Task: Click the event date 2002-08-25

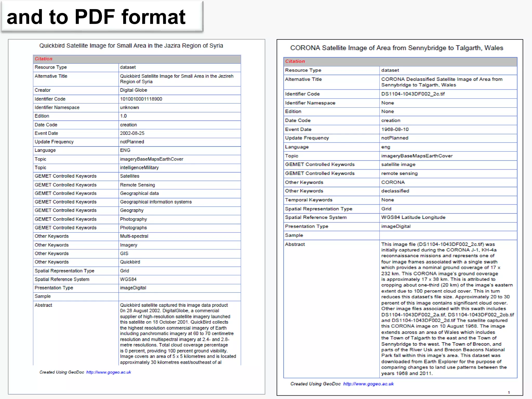Action: point(132,133)
